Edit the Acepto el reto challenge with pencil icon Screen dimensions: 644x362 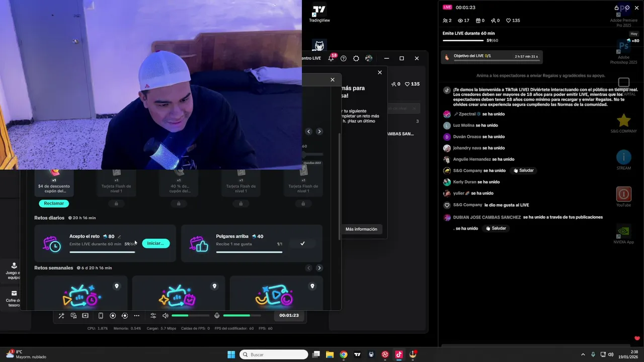[119, 237]
